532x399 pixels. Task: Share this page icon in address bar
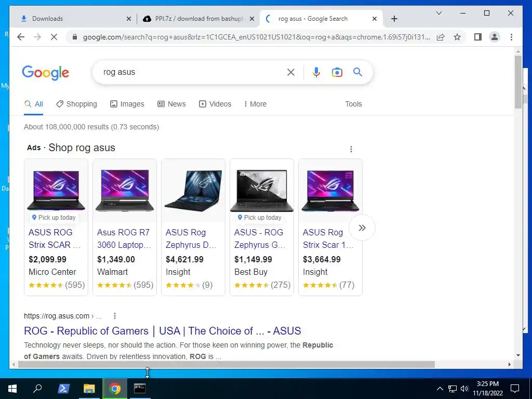pos(441,37)
